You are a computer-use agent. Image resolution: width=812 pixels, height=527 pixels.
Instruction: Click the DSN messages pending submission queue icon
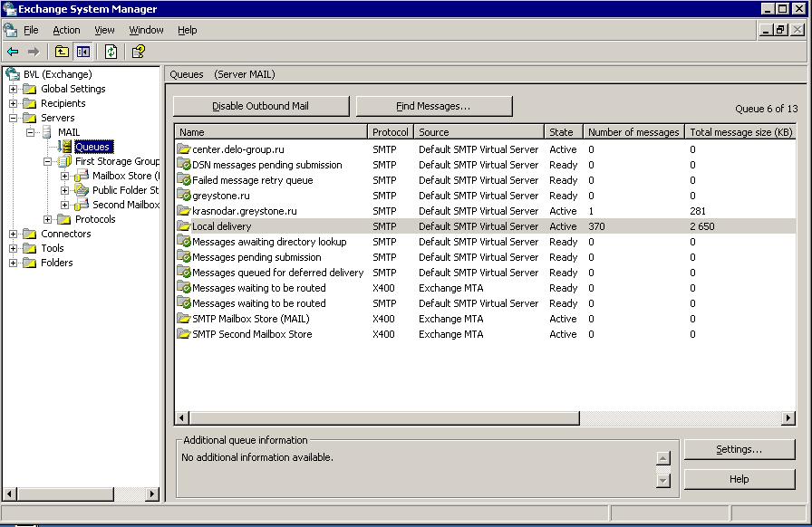click(183, 165)
